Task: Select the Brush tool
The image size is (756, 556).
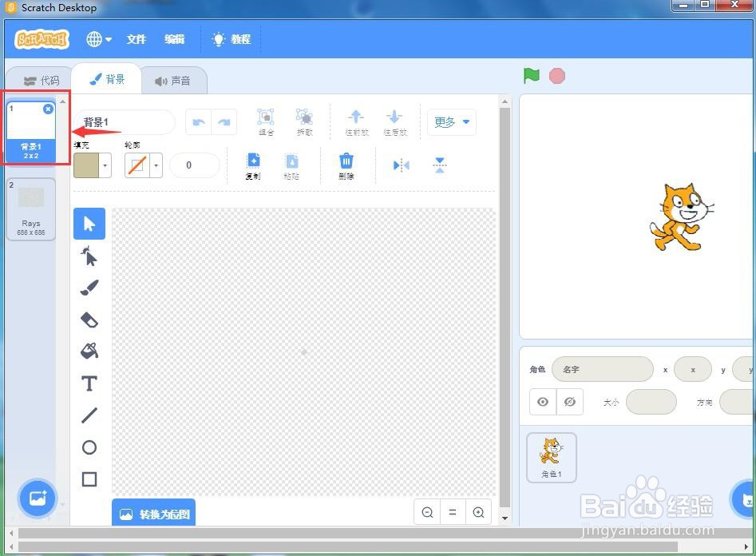Action: tap(89, 288)
